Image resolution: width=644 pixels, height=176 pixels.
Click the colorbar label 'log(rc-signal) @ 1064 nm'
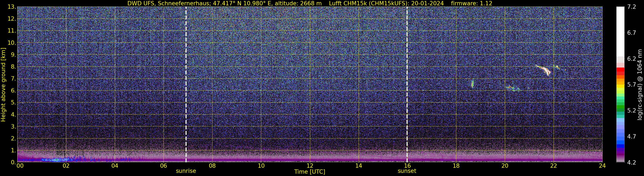point(640,85)
